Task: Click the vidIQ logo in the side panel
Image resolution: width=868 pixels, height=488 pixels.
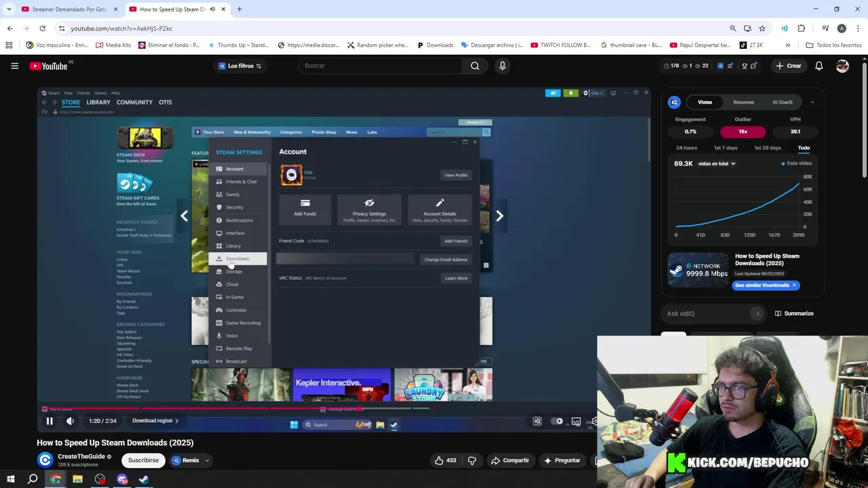Action: (674, 102)
